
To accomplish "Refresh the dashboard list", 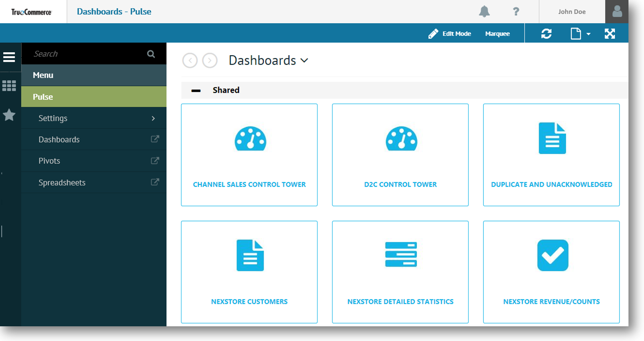I will click(x=546, y=33).
